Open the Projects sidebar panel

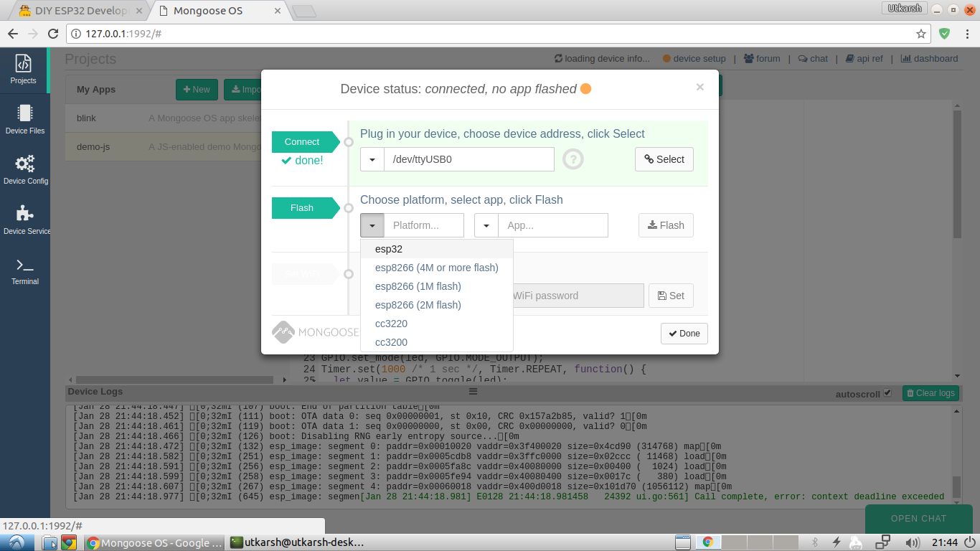[23, 70]
